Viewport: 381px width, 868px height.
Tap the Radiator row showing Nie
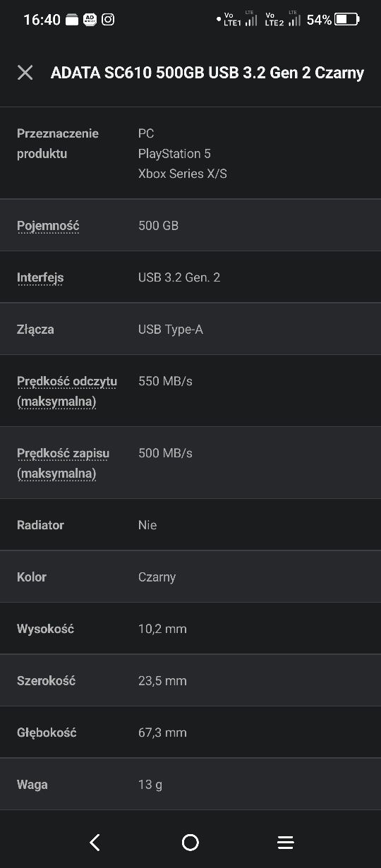[190, 525]
